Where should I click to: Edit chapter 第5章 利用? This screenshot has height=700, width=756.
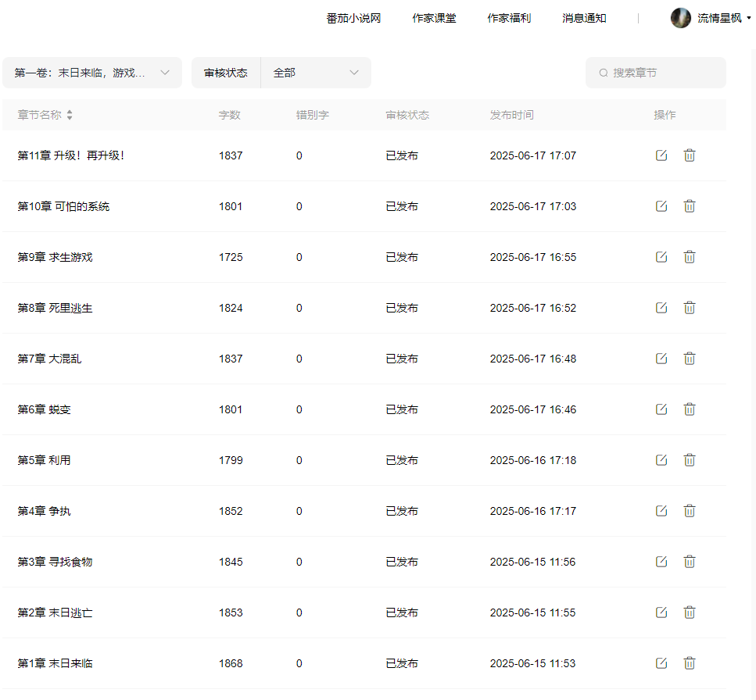661,460
